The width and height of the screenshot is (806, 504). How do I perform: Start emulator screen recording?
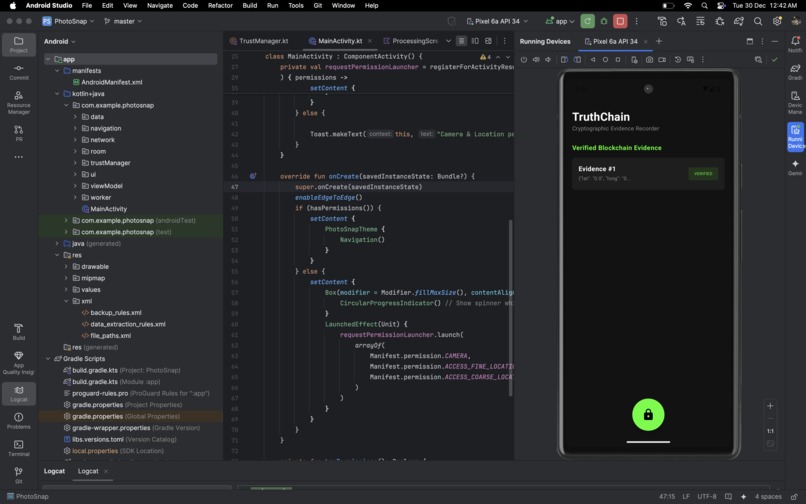662,60
